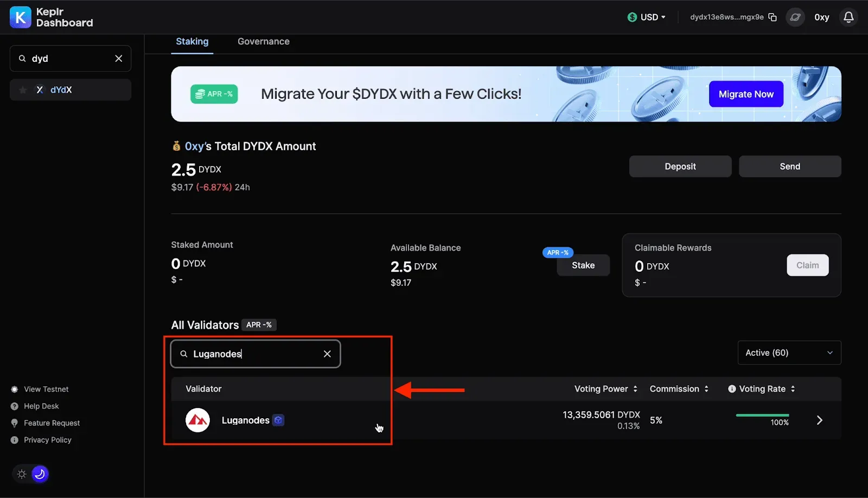Open the Help Desk link
Screen dimensions: 868x498
[41, 406]
